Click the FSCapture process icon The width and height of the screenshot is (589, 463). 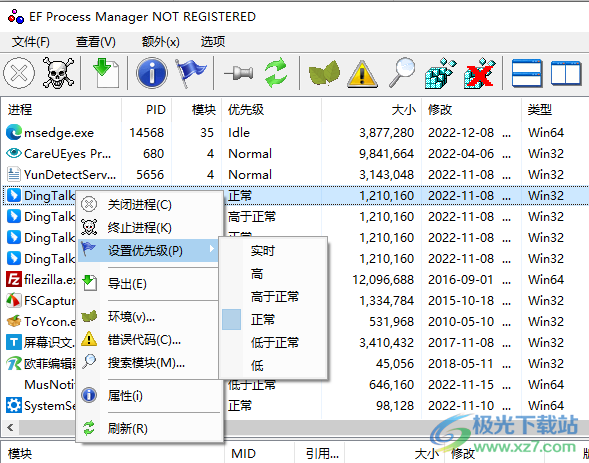pos(14,300)
